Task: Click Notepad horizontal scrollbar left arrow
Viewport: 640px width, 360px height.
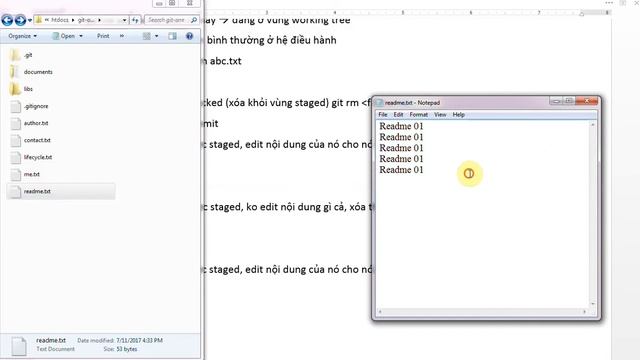Action: [x=380, y=312]
